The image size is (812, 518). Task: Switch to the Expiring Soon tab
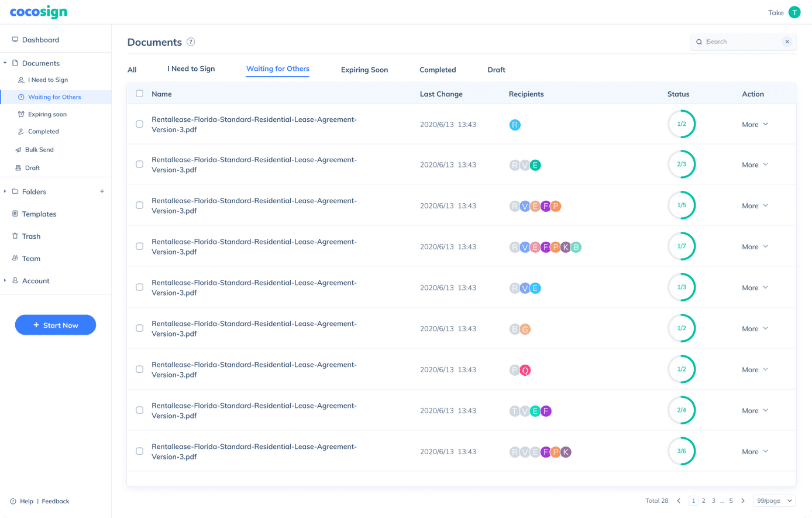pos(364,70)
